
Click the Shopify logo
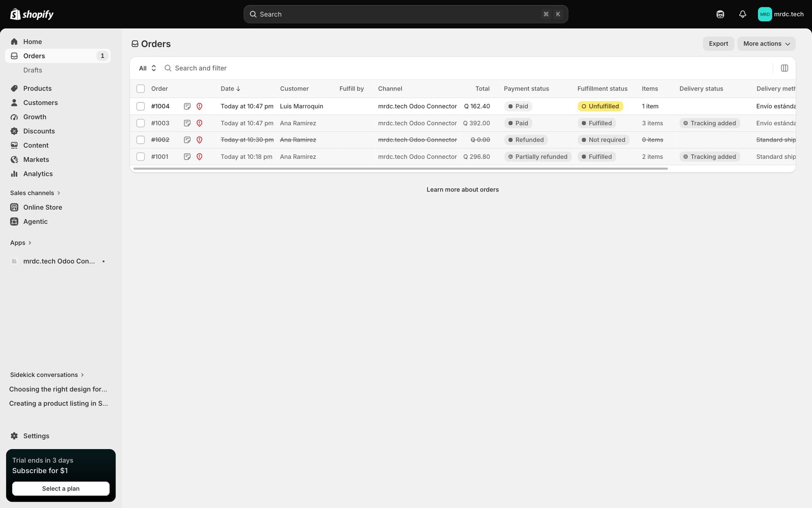[x=32, y=14]
